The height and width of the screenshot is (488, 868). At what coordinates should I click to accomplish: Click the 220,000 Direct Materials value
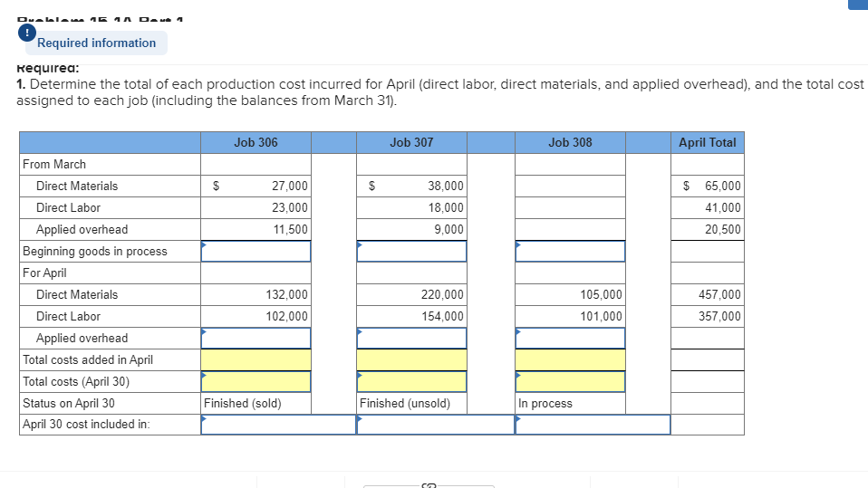pyautogui.click(x=442, y=294)
